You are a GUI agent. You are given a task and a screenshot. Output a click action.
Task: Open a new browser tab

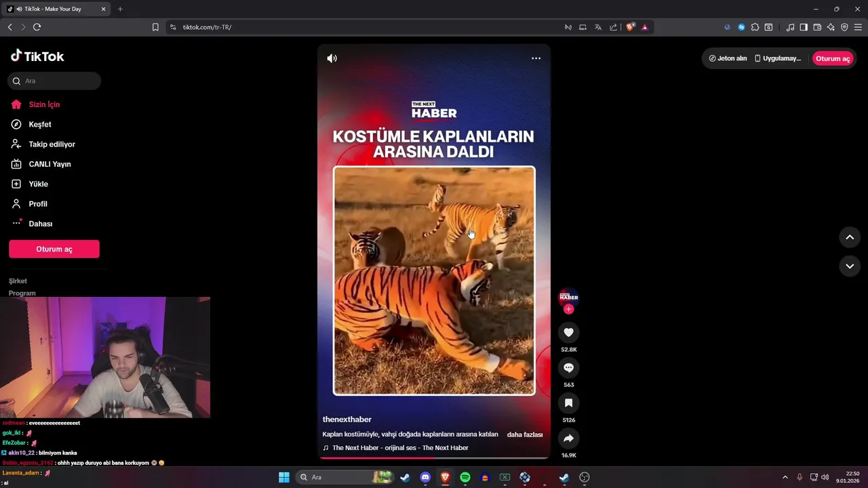coord(120,9)
